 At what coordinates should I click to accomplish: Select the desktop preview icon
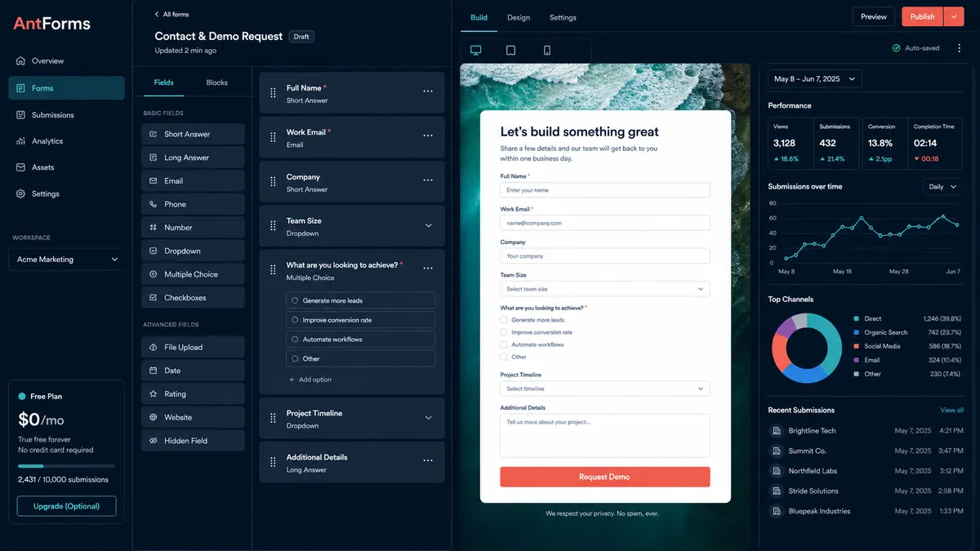[475, 51]
